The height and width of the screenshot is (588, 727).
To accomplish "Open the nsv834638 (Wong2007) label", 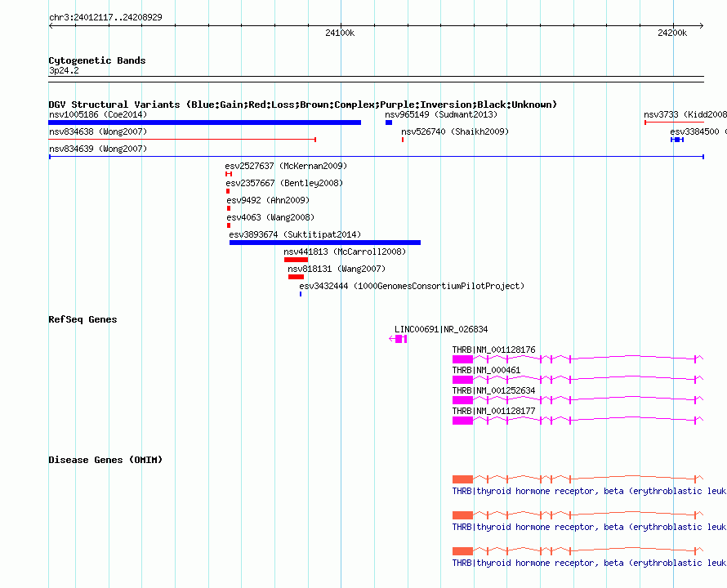I will point(98,131).
